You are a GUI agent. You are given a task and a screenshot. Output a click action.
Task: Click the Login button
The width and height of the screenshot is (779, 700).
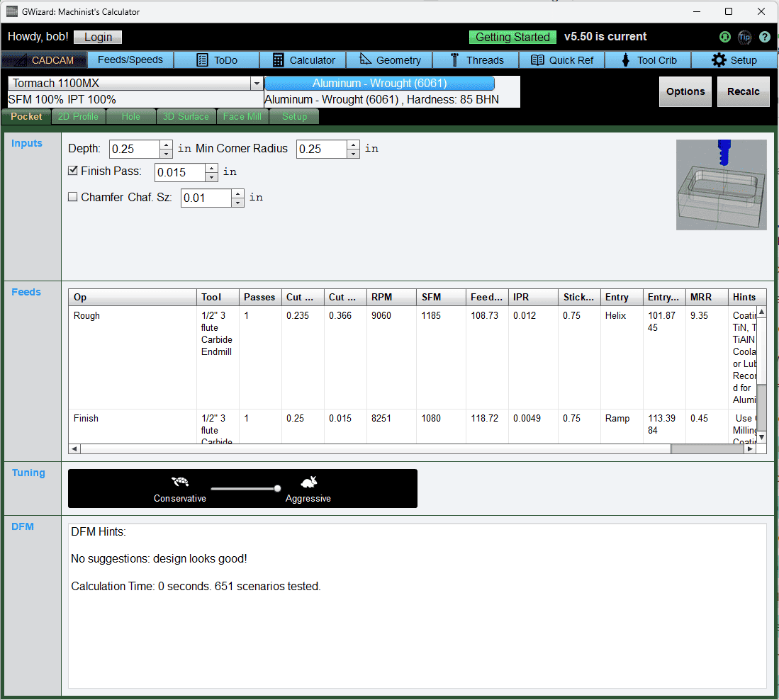pos(97,37)
